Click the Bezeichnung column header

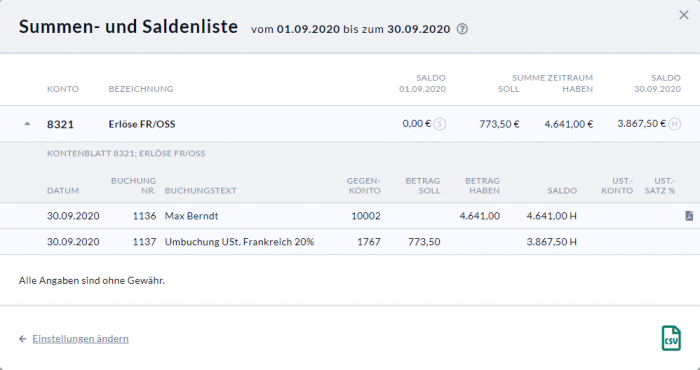tap(141, 89)
